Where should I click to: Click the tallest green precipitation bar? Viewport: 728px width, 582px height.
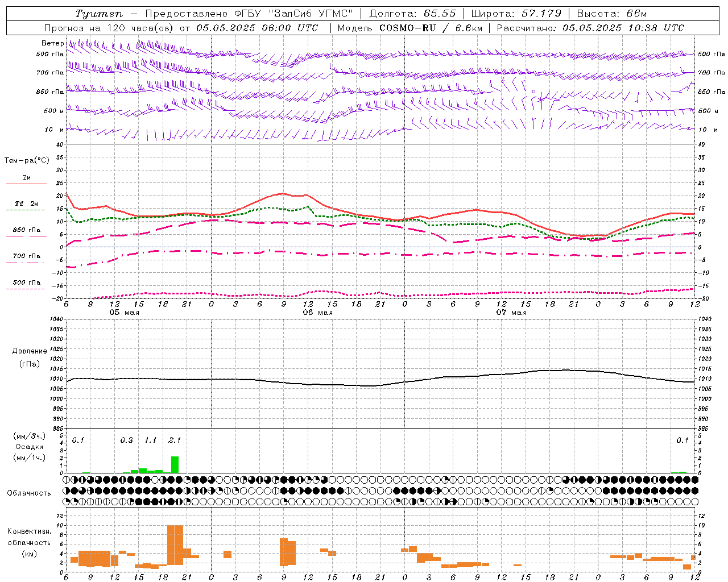point(175,464)
